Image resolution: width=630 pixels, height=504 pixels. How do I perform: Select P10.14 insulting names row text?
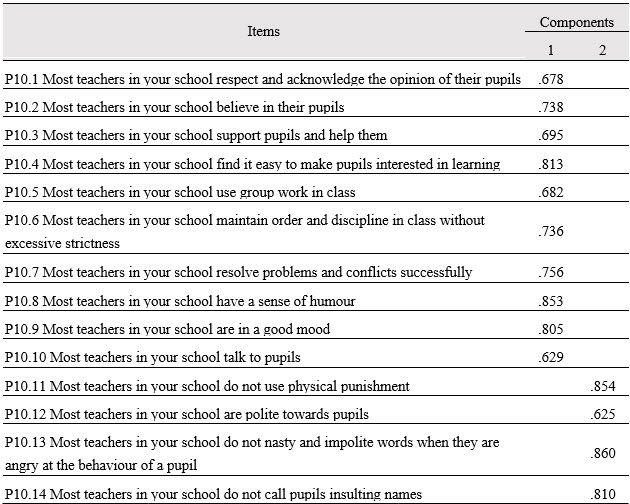213,494
